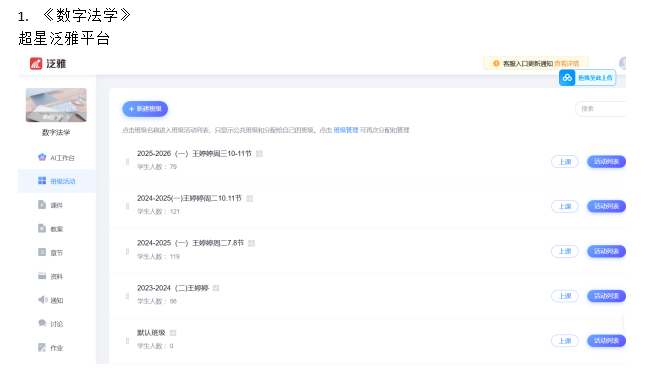Click 学生人数 121 text
The width and height of the screenshot is (670, 373).
point(158,211)
